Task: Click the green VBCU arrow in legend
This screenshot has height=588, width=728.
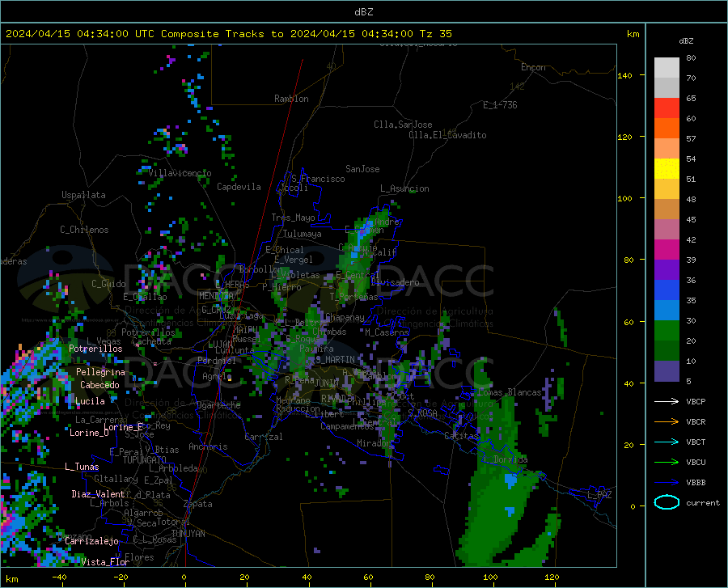Action: click(667, 463)
